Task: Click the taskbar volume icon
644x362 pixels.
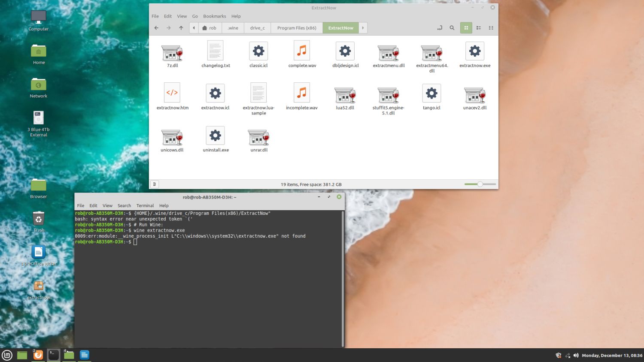Action: (x=576, y=356)
